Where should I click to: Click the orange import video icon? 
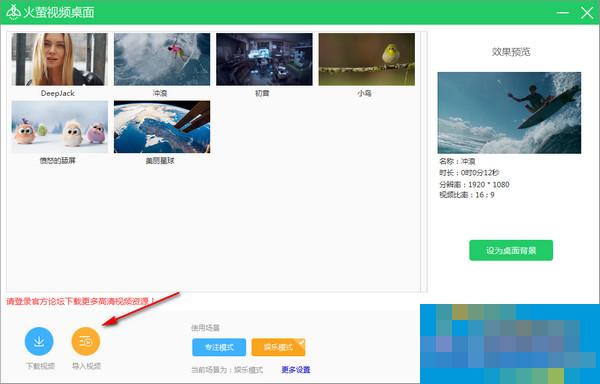coord(86,341)
